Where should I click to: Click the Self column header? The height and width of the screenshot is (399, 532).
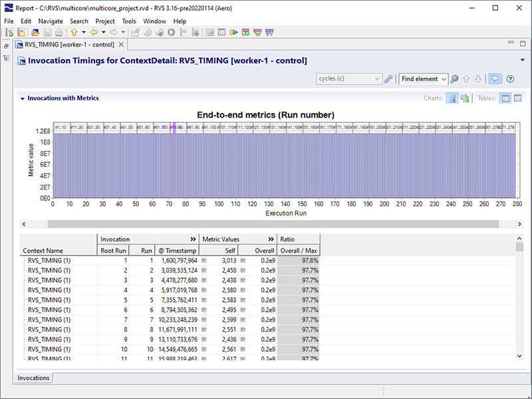(x=219, y=251)
